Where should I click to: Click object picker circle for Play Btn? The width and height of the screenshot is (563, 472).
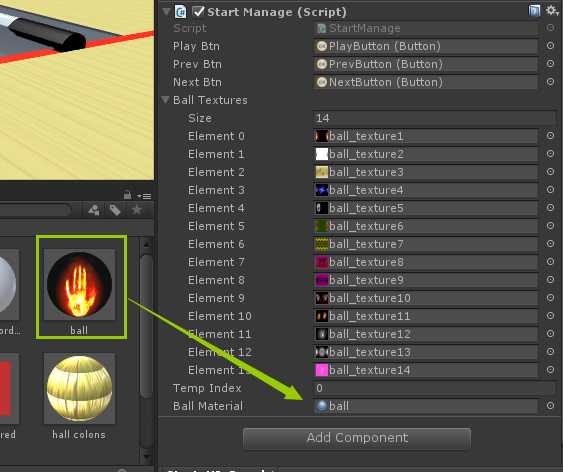[x=550, y=46]
